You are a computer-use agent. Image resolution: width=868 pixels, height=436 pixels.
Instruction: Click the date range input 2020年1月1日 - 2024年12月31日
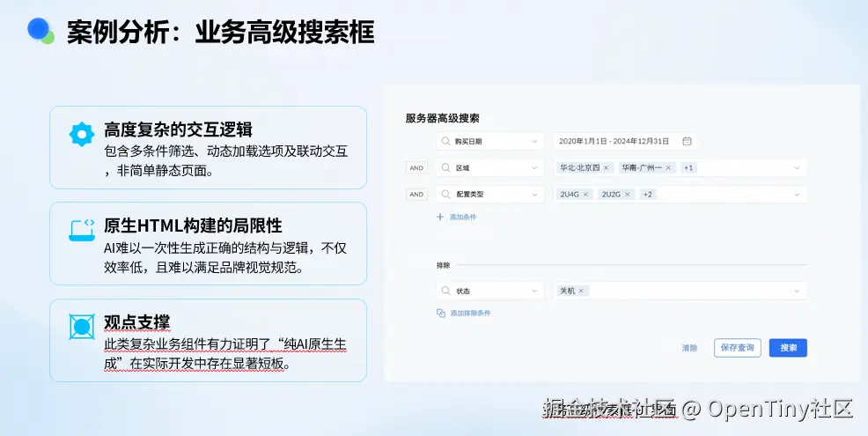pyautogui.click(x=625, y=141)
